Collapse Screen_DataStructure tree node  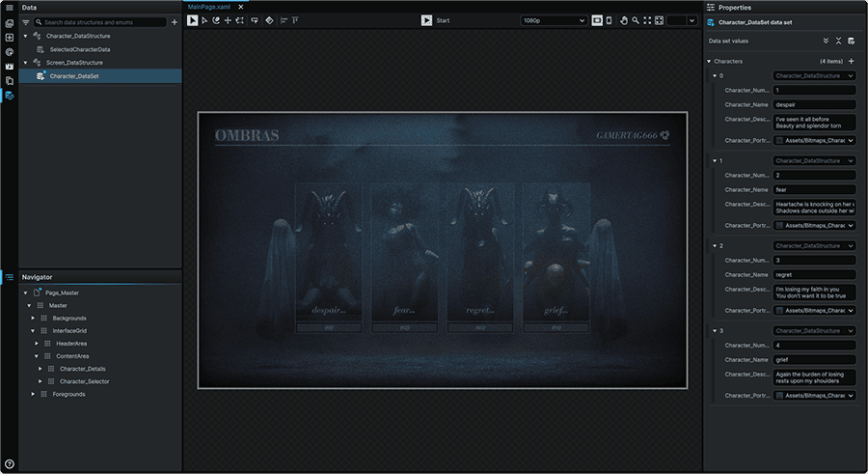pos(25,63)
